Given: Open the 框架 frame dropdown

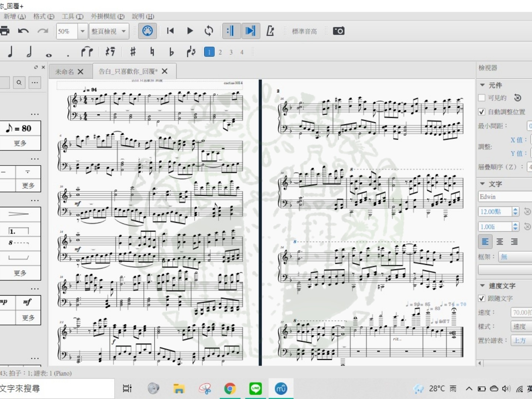Looking at the screenshot, I should (x=515, y=257).
